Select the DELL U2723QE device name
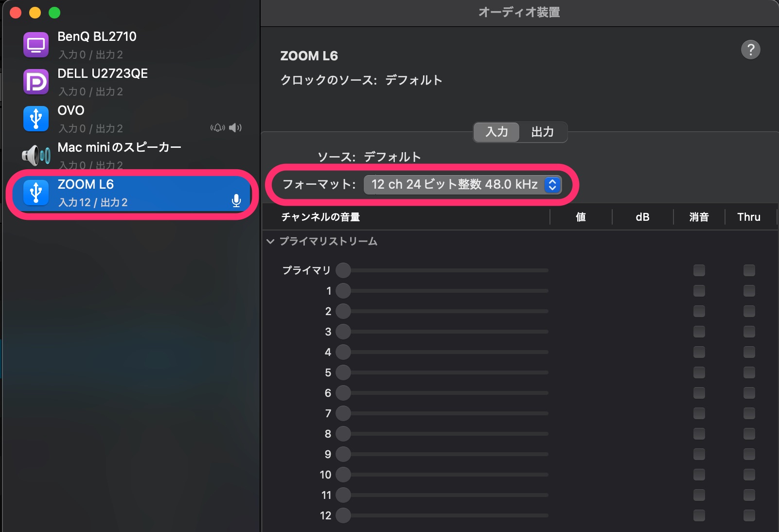This screenshot has height=532, width=779. pos(103,73)
